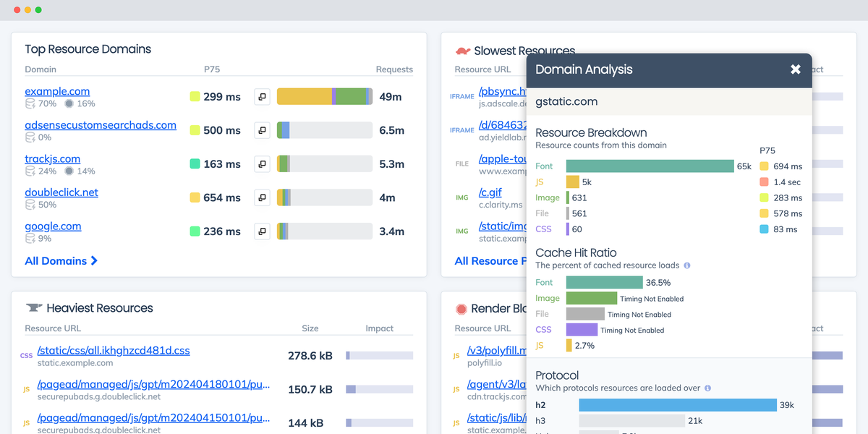This screenshot has width=868, height=434.
Task: Open copy icon in adsensecustomsearchads.com row
Action: click(262, 130)
